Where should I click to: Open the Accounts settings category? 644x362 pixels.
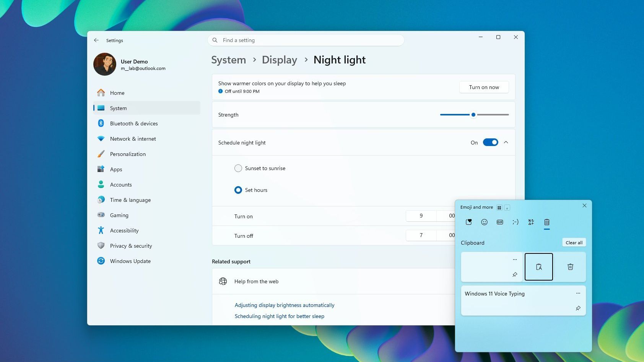coord(147,185)
